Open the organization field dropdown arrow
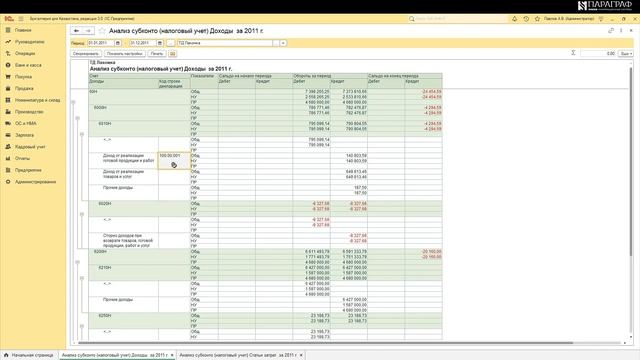This screenshot has height=360, width=640. (x=283, y=43)
